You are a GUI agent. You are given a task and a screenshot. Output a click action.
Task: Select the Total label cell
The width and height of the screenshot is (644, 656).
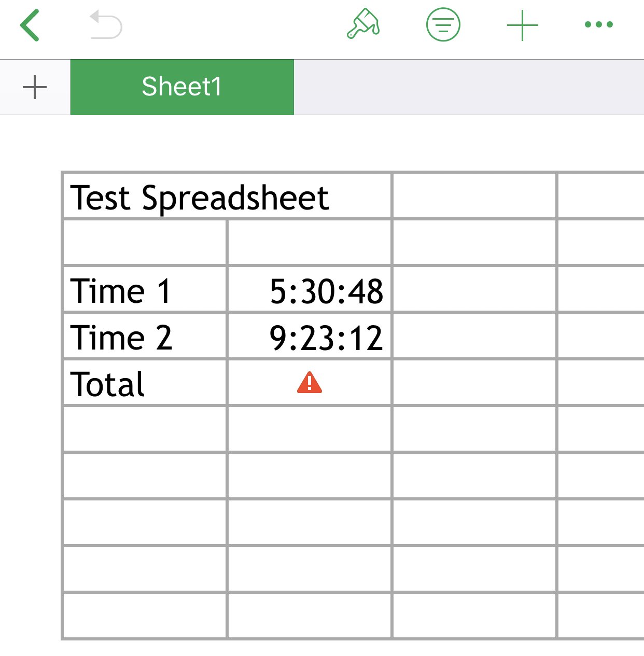click(x=145, y=383)
